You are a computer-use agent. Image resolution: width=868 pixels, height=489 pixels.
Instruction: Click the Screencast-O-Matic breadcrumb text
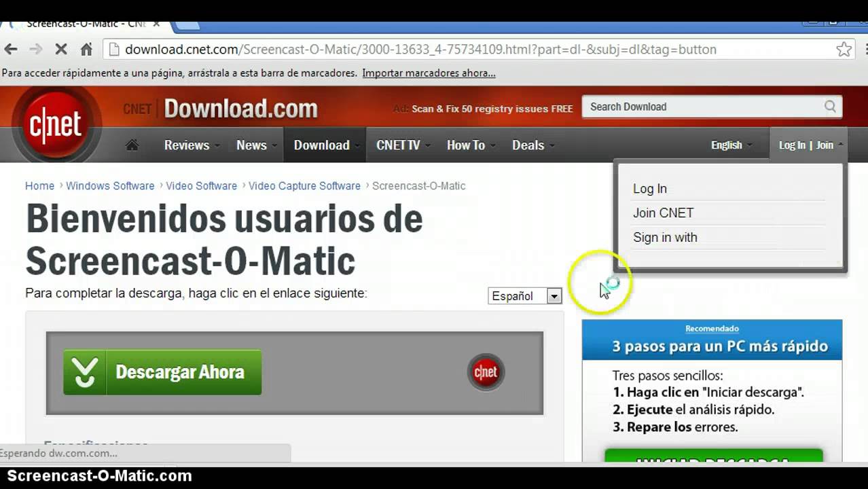coord(418,185)
